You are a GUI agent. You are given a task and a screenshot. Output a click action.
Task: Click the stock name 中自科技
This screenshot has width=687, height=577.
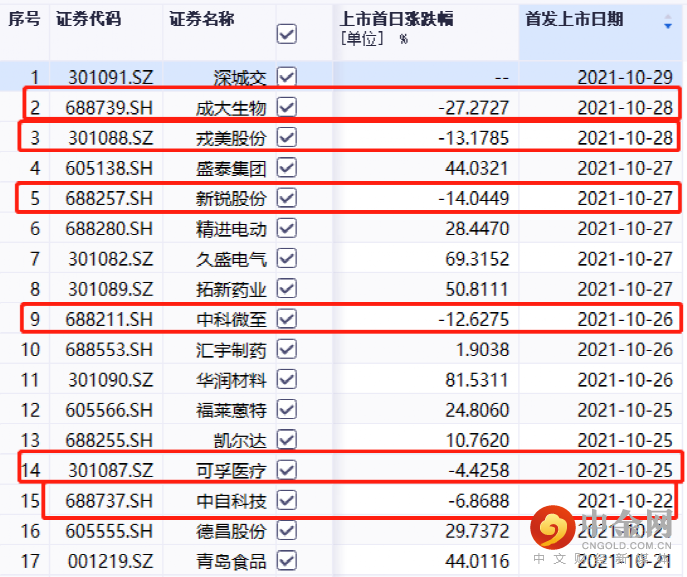point(231,501)
